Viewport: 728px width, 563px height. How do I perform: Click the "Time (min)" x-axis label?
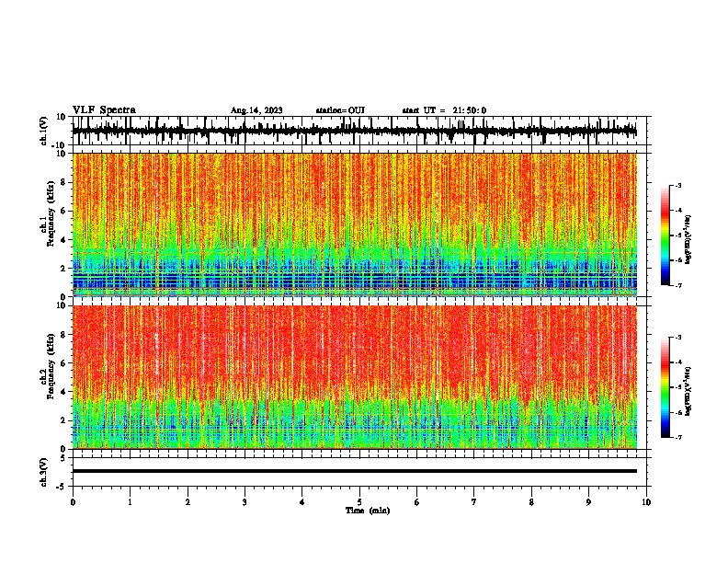coord(368,511)
